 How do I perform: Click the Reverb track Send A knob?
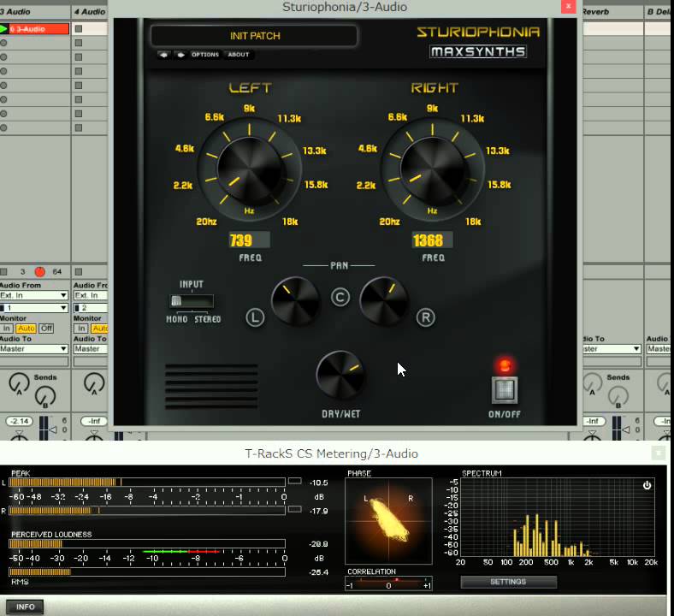click(593, 382)
